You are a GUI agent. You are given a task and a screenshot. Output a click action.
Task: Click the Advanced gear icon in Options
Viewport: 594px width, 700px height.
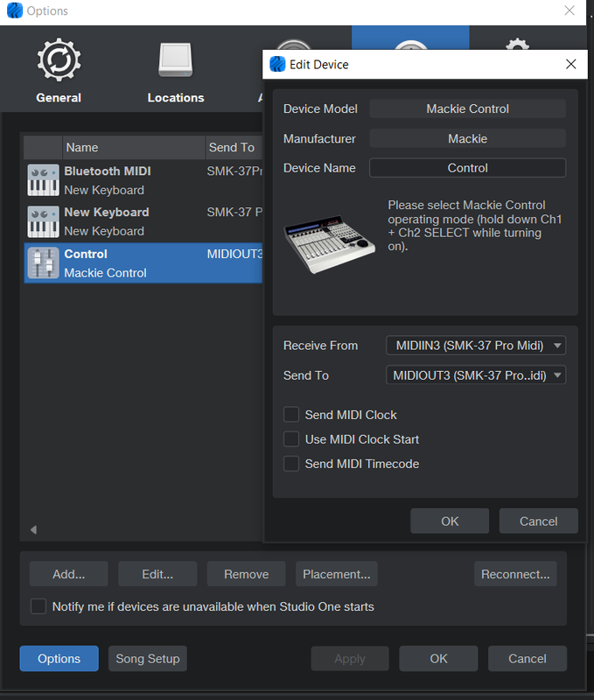coord(517,44)
